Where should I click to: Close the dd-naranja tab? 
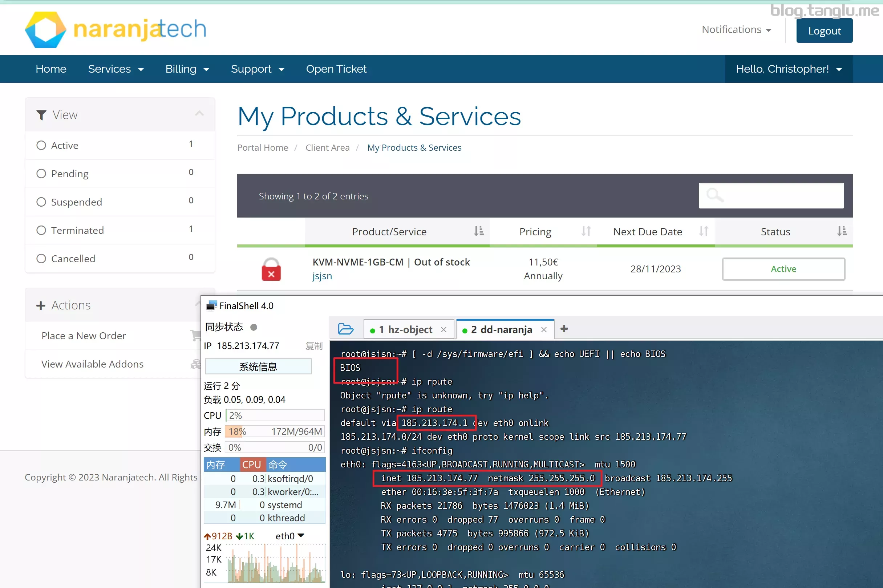coord(544,330)
